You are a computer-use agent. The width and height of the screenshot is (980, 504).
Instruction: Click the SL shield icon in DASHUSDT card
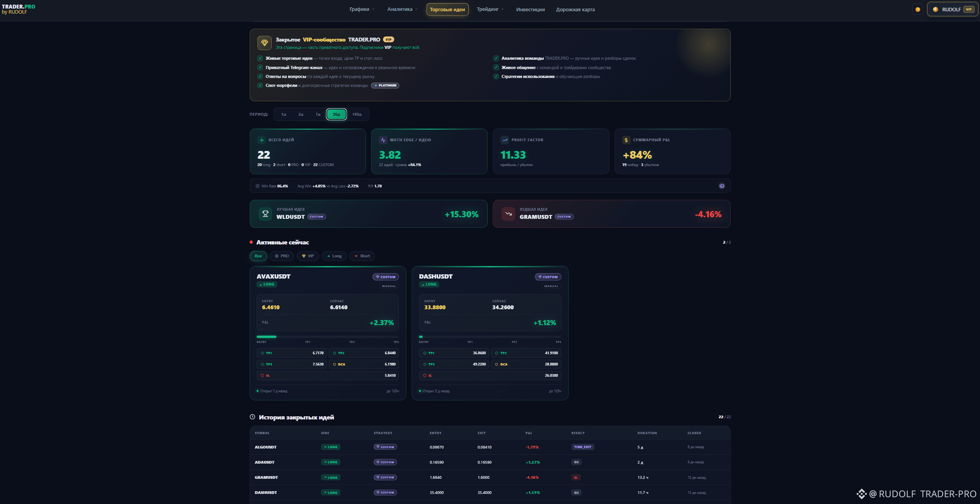point(425,376)
